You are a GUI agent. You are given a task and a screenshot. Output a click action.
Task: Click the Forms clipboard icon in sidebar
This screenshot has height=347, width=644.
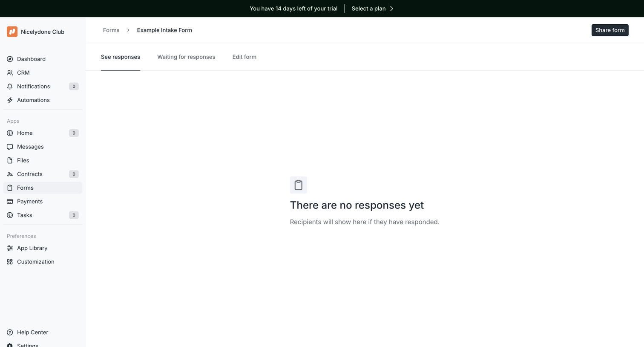click(10, 188)
